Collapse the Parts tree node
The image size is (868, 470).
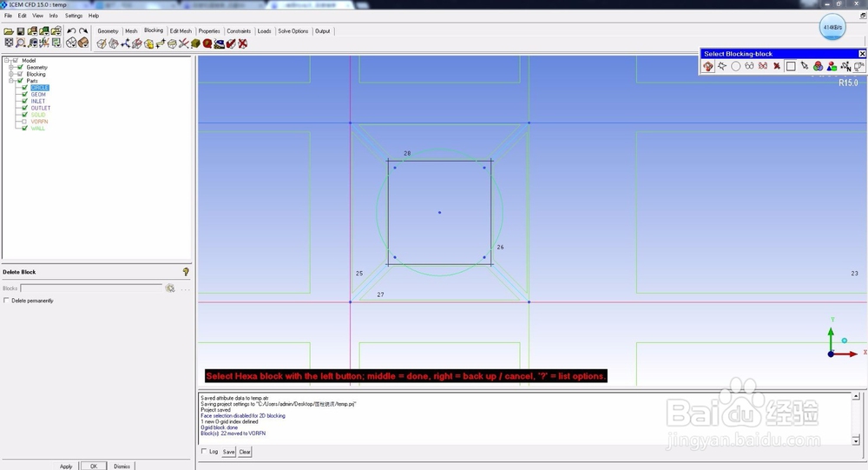11,81
